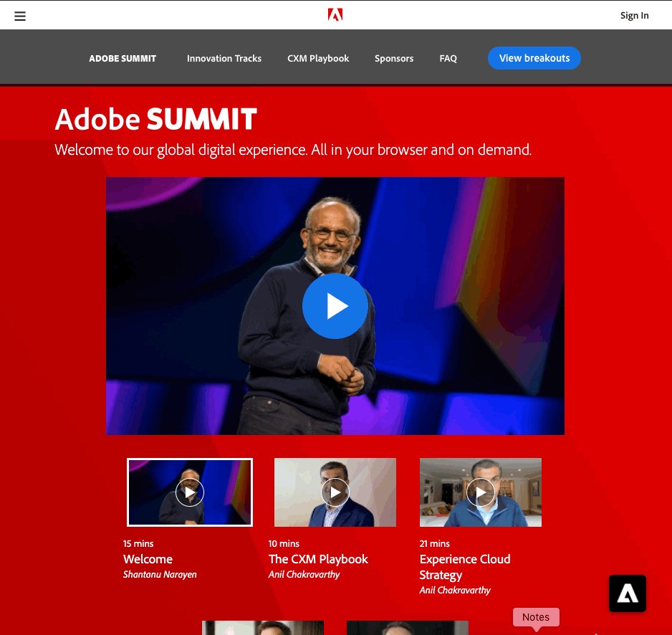The height and width of the screenshot is (635, 672).
Task: Play the Welcome video thumbnail
Action: coord(189,492)
